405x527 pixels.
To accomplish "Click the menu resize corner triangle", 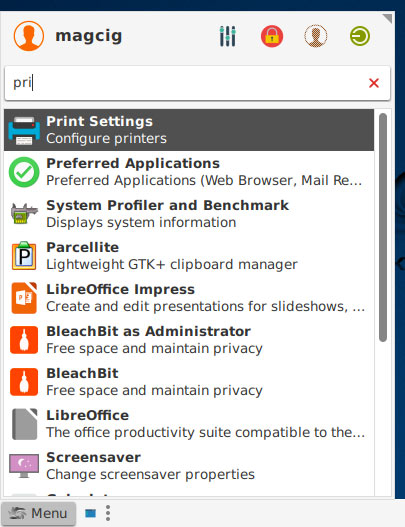I will coord(388,18).
